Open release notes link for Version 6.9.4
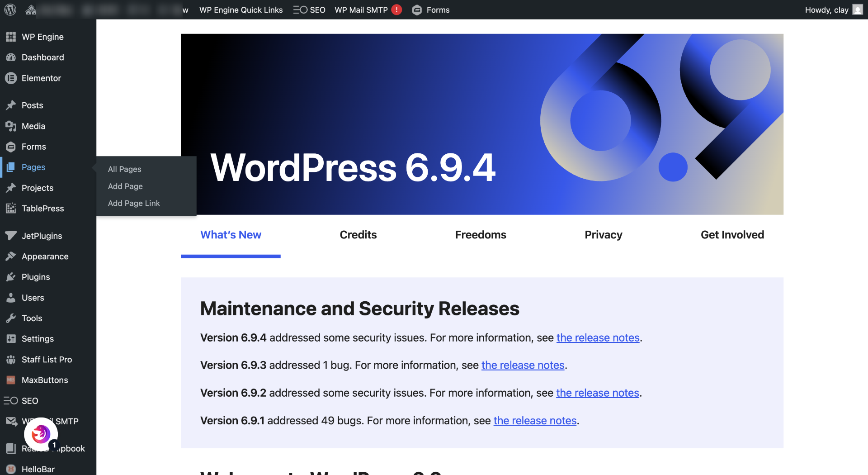Screen dimensions: 868x475 point(598,338)
